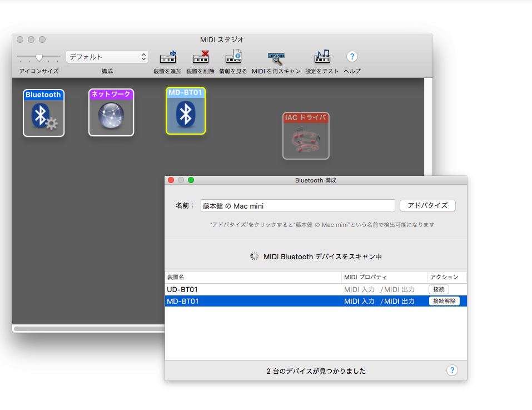This screenshot has width=532, height=410.
Task: Click MIDI 入力 / MIDI 出力 text for MD-BT01
Action: click(379, 302)
